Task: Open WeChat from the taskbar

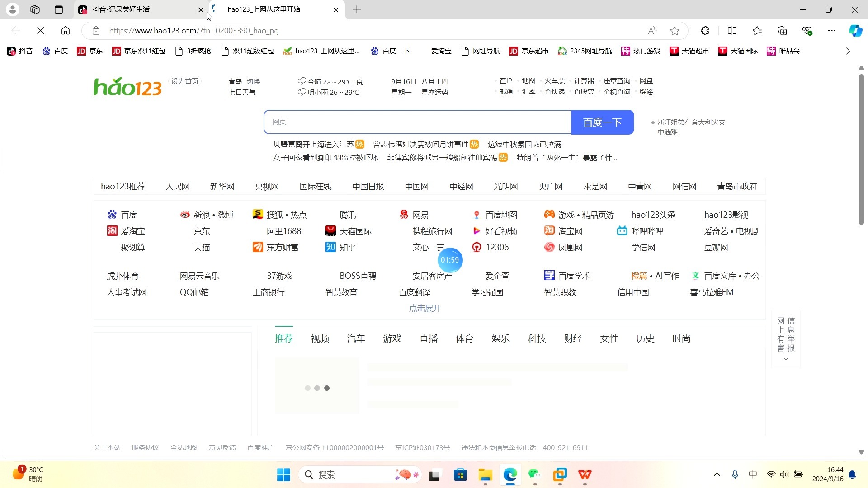Action: [x=535, y=475]
